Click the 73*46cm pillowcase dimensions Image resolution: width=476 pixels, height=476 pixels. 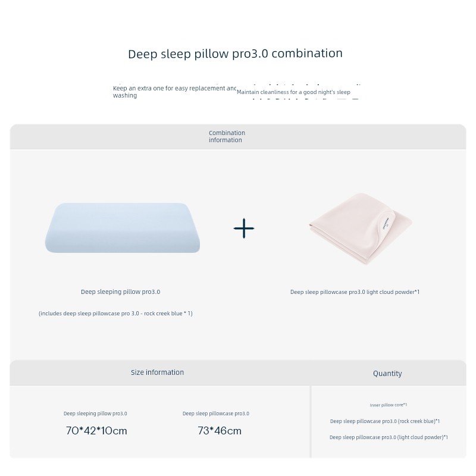(220, 431)
